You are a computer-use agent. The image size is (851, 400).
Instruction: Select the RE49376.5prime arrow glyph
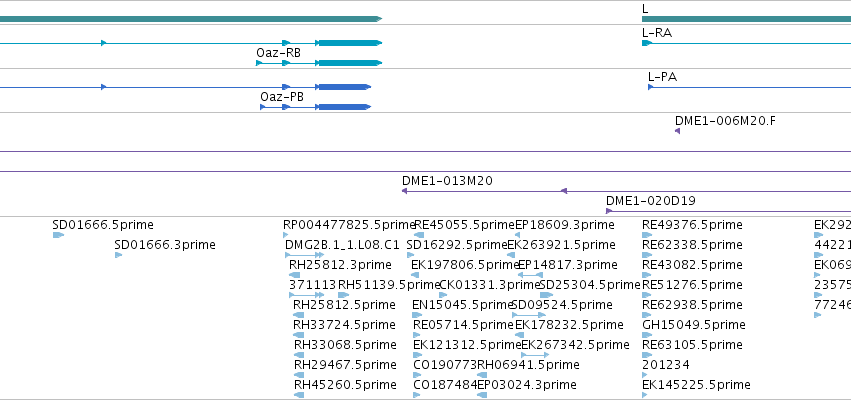click(x=647, y=235)
